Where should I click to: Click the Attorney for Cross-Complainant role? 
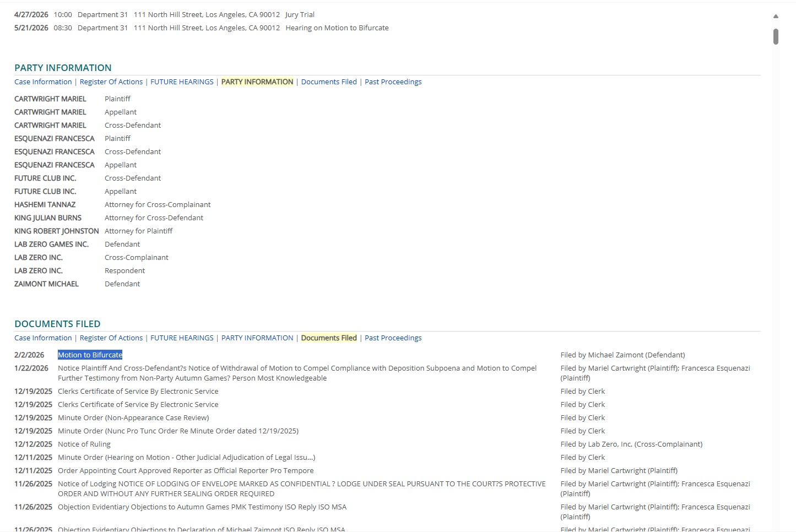(158, 205)
